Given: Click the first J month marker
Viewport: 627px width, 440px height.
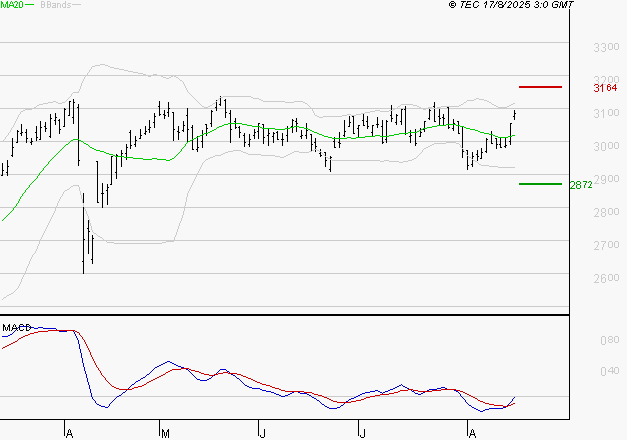Looking at the screenshot, I should (263, 434).
